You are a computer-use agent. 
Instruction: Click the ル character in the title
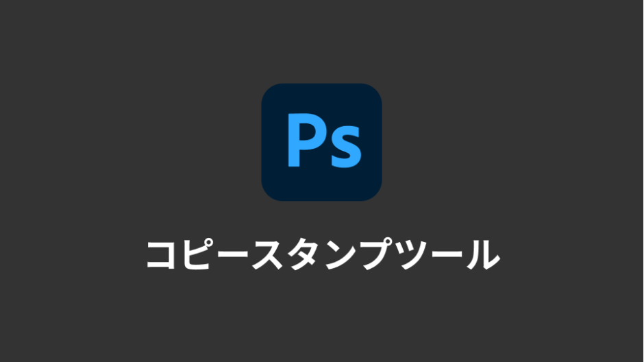click(x=484, y=254)
